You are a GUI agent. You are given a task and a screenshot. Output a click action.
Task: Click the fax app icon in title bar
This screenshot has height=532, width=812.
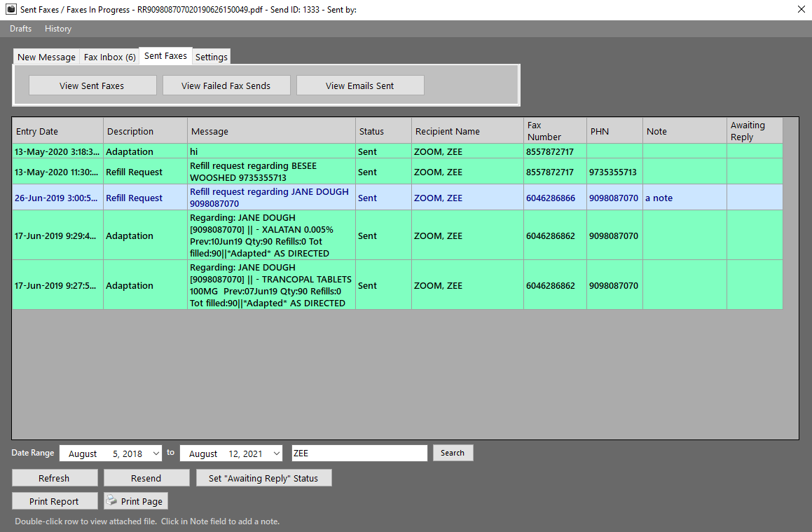point(11,10)
